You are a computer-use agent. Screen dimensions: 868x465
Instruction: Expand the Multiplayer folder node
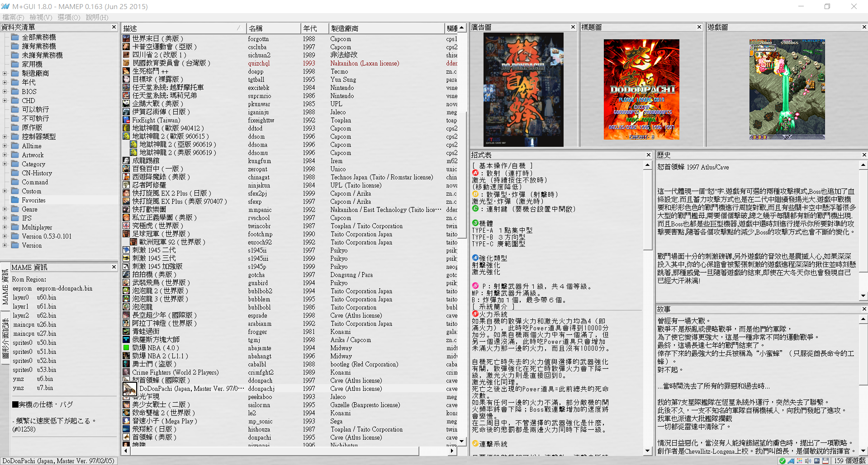(5, 227)
